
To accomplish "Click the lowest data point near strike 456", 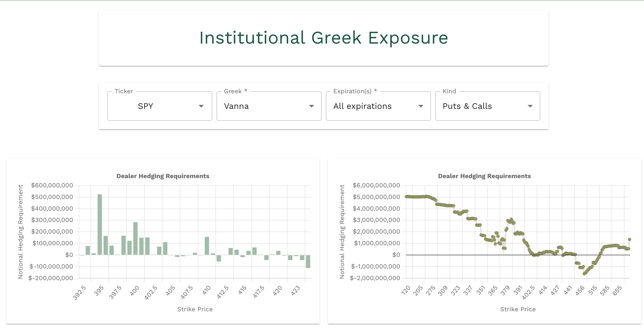I will (x=584, y=274).
